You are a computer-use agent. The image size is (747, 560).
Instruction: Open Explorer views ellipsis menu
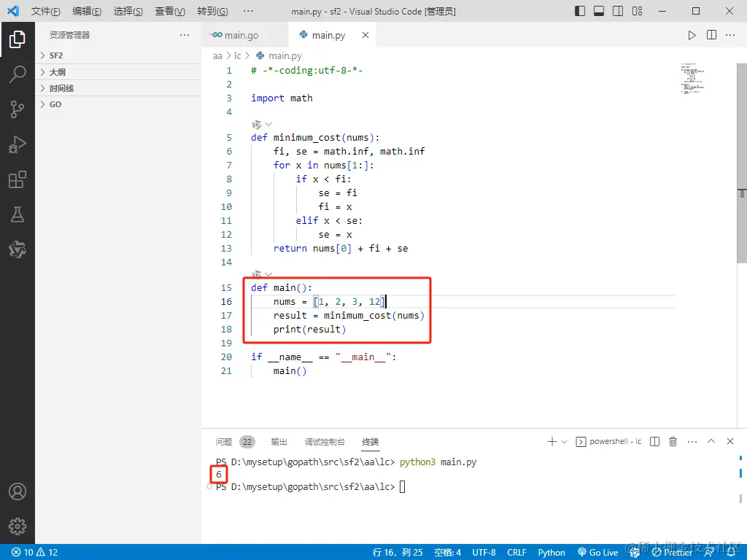click(x=185, y=35)
